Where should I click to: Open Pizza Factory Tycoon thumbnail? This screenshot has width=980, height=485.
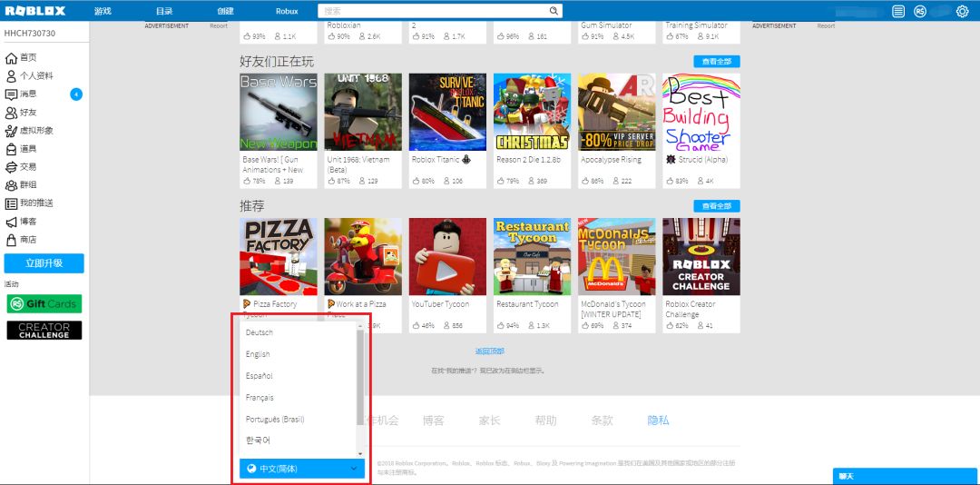click(x=279, y=257)
